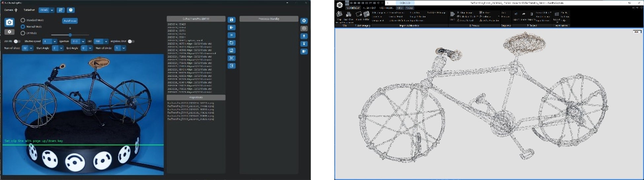The image size is (644, 180).
Task: Click the Wizard icon in RealityCapture ribbon
Action: 339,14
